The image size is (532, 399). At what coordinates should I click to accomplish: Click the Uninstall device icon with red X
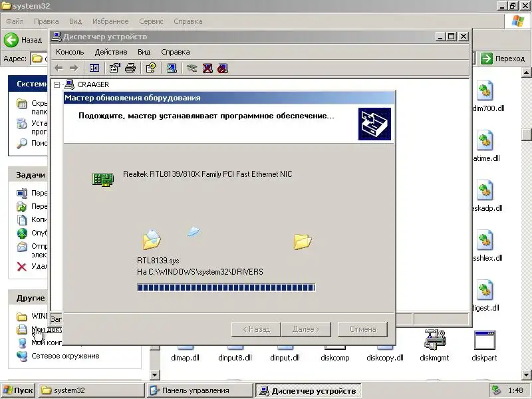click(207, 68)
